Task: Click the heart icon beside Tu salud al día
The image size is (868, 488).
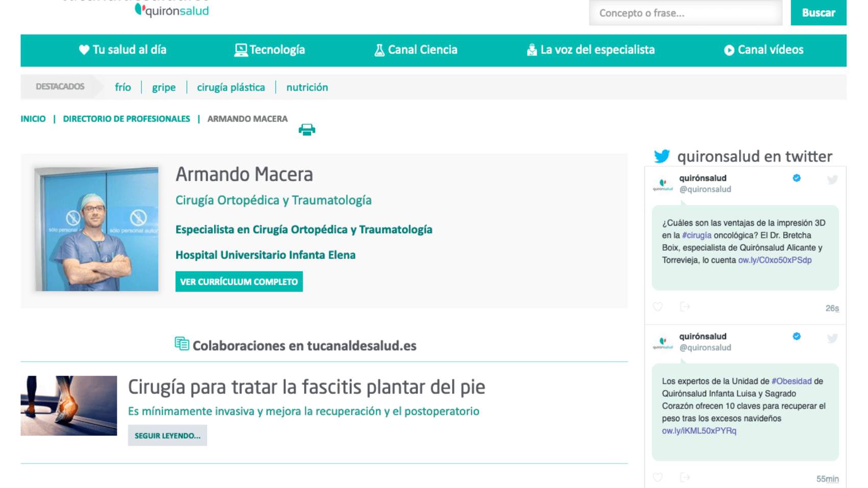Action: tap(84, 50)
